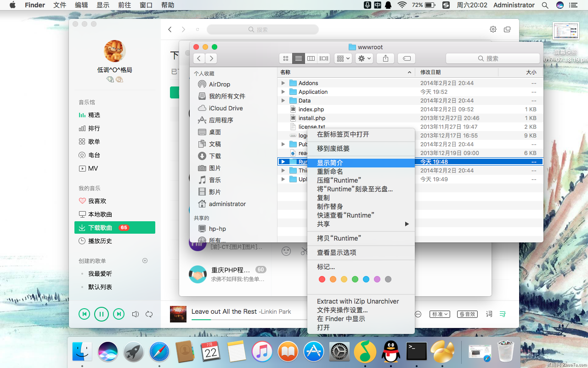Open 电台 in music app sidebar
The image size is (588, 368).
[115, 155]
